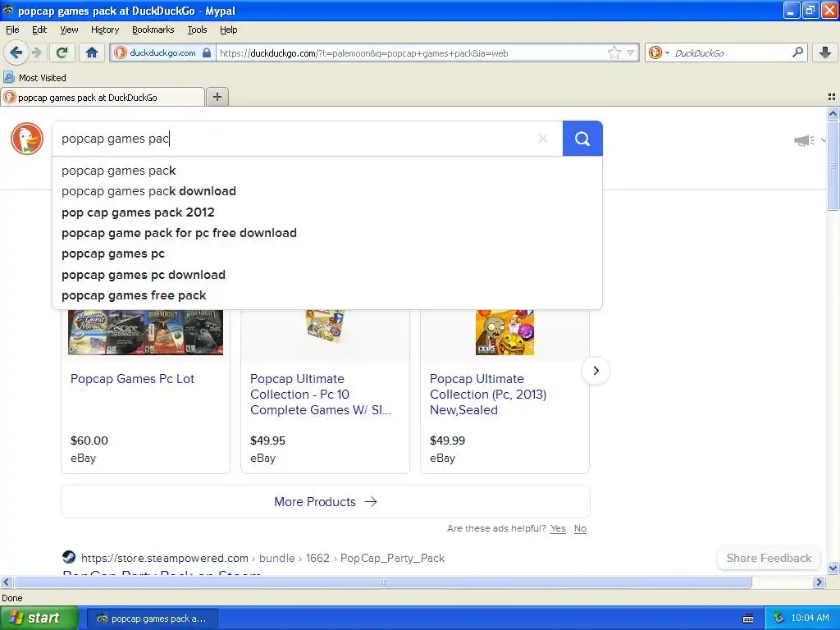
Task: Click the DuckDuckGo duck logo
Action: 27,139
